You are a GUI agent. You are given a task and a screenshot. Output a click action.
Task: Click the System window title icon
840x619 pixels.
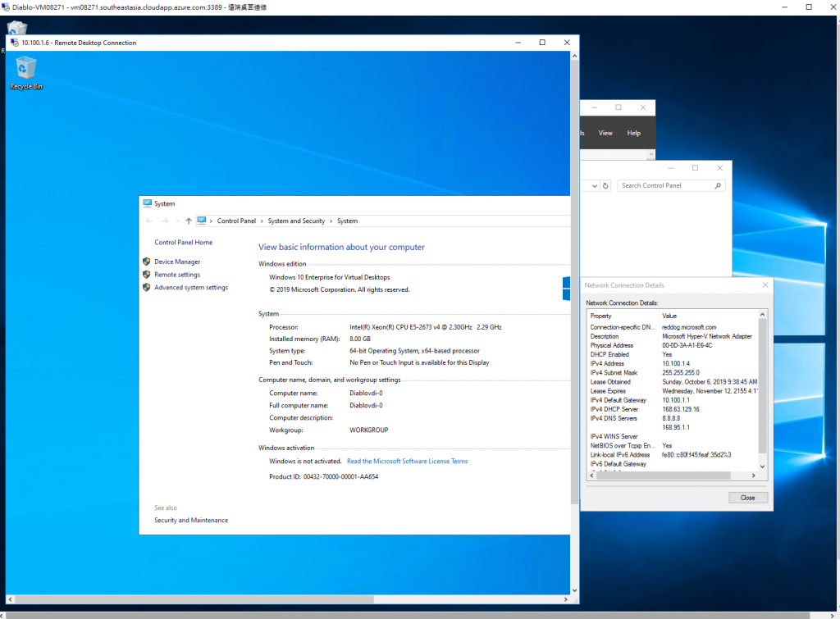coord(148,203)
